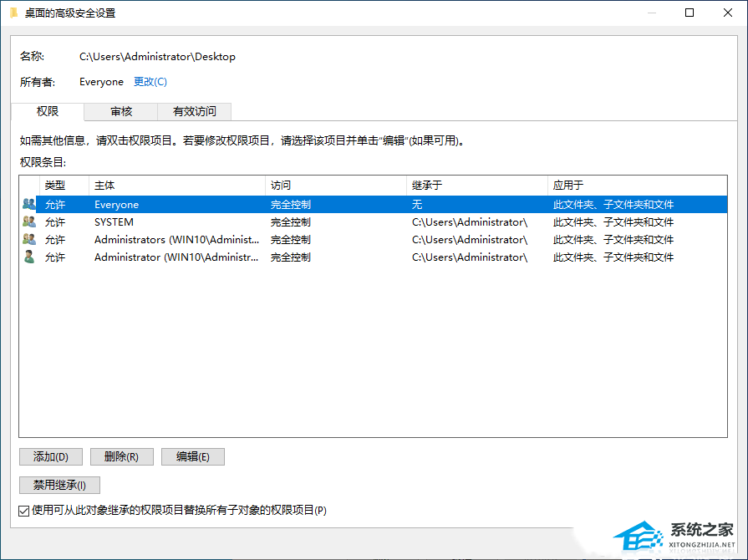Image resolution: width=748 pixels, height=560 pixels.
Task: Click the folder icon in the title bar
Action: coord(14,13)
